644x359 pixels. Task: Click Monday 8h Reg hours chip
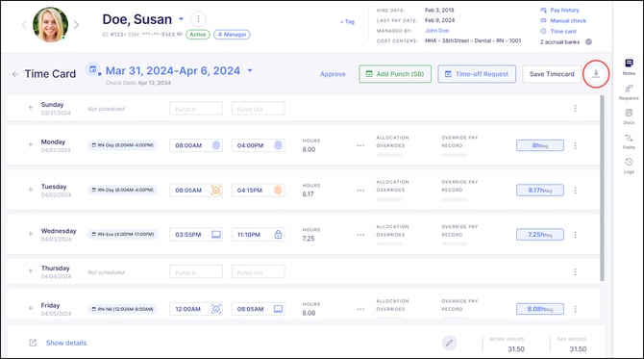point(540,145)
